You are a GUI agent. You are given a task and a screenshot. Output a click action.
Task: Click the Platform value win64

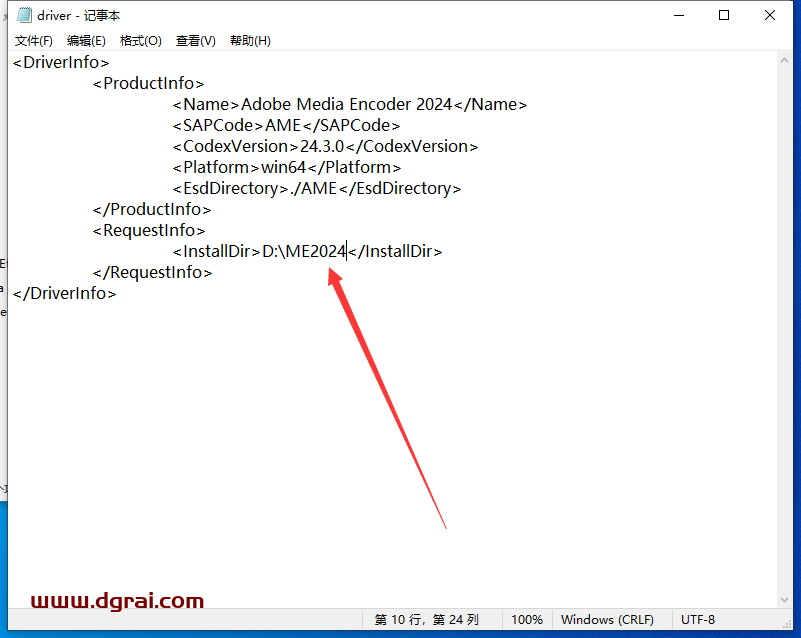pyautogui.click(x=283, y=167)
